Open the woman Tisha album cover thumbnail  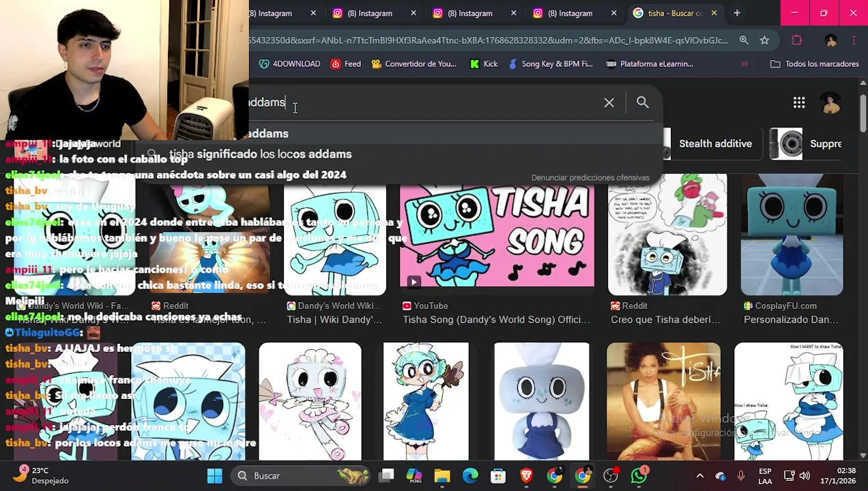(663, 402)
